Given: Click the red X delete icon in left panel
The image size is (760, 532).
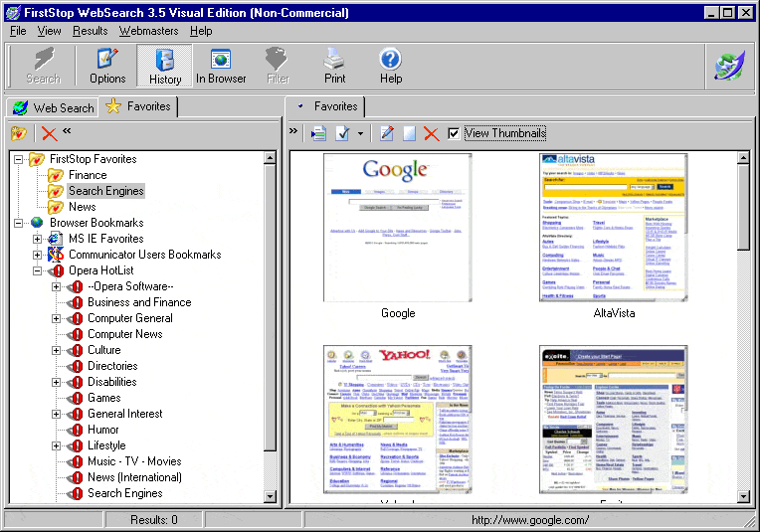Looking at the screenshot, I should point(49,133).
